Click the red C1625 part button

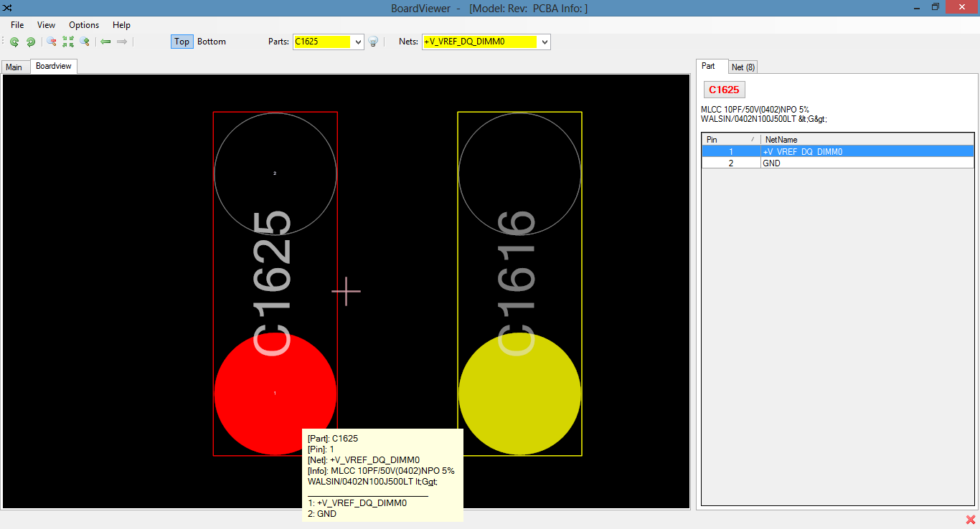tap(724, 90)
